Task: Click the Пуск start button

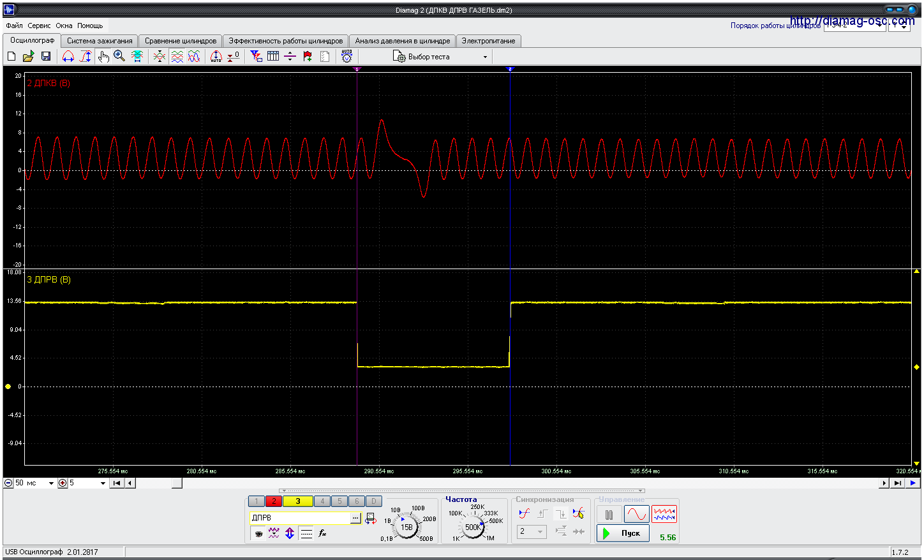Action: tap(623, 533)
